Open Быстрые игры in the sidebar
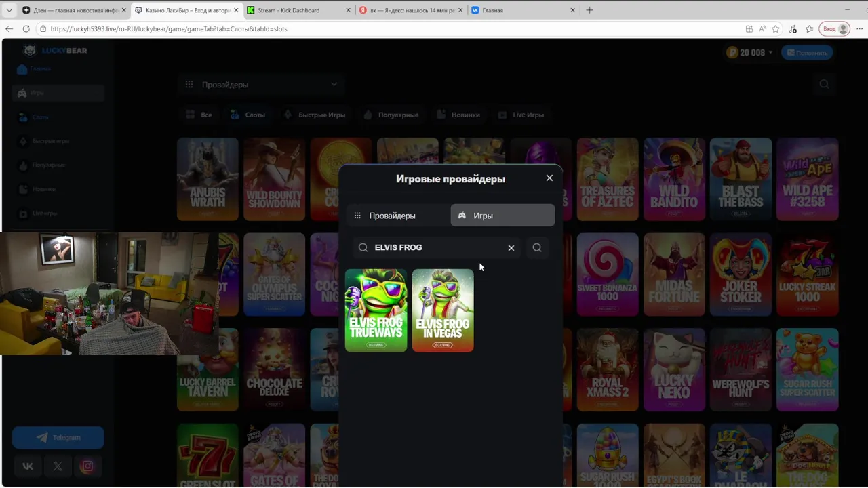This screenshot has width=868, height=488. tap(45, 141)
